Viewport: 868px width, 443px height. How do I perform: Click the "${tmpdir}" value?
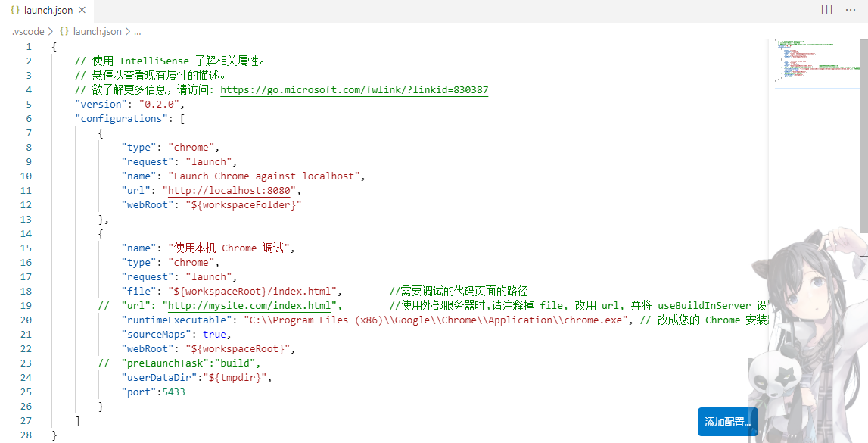(x=235, y=378)
